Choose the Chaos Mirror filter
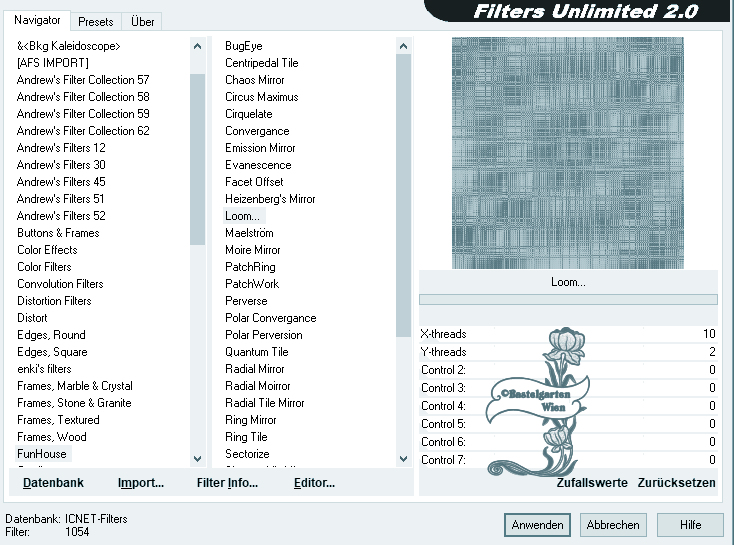 click(255, 80)
